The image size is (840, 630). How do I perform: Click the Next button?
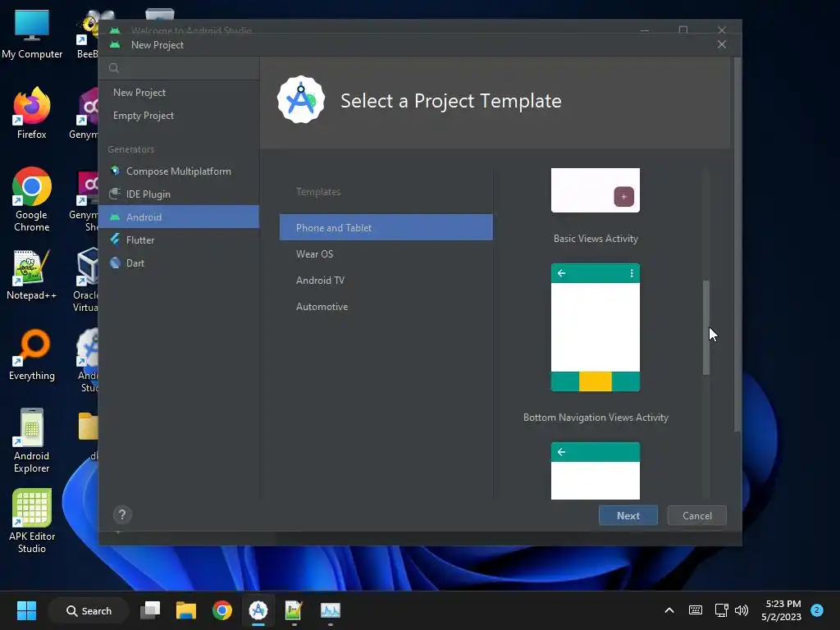tap(628, 515)
